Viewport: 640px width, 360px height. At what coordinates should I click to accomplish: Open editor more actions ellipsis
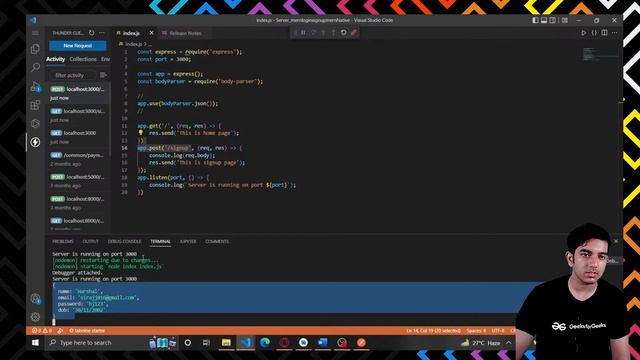pos(615,33)
